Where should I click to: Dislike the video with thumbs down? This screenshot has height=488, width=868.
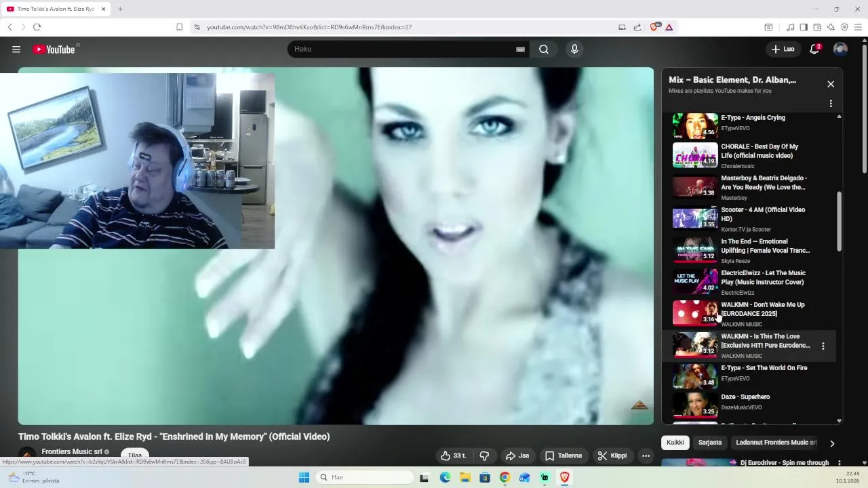(x=484, y=455)
